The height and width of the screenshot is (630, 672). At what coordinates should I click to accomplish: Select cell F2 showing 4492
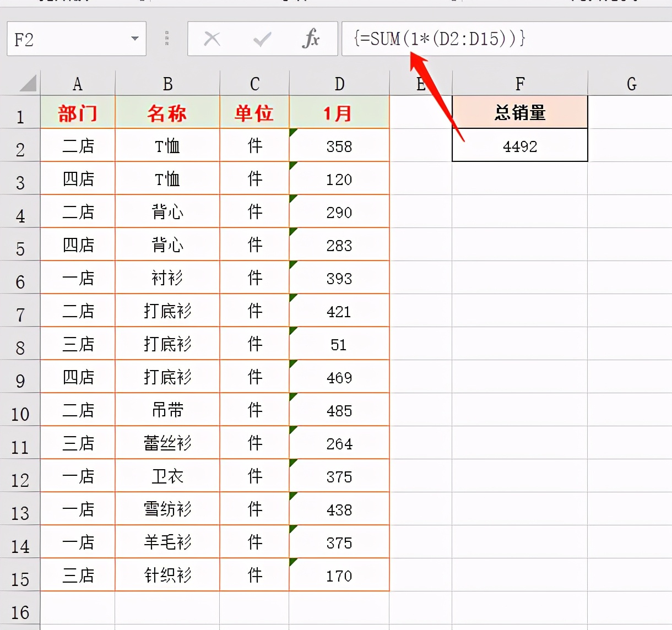pyautogui.click(x=519, y=145)
